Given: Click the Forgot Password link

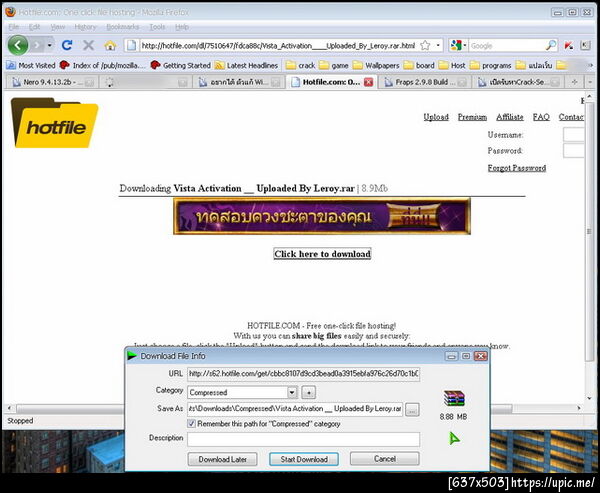Looking at the screenshot, I should (x=517, y=168).
